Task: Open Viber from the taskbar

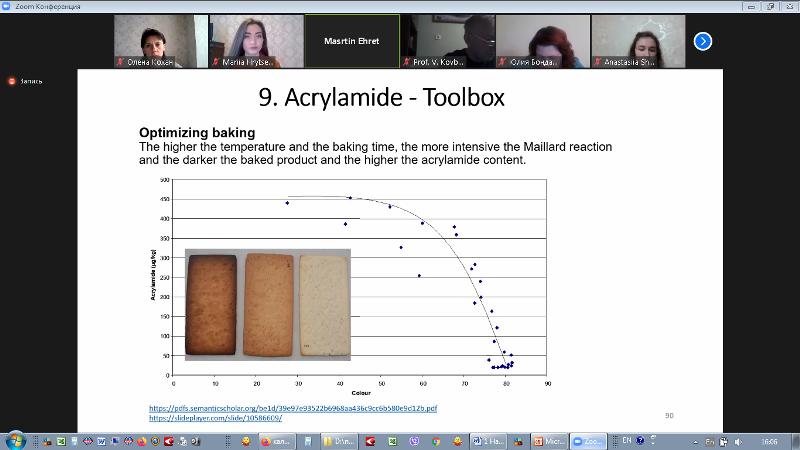Action: [x=414, y=441]
